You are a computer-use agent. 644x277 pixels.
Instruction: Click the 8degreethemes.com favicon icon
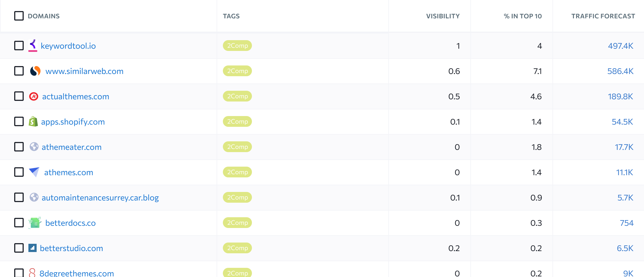[32, 273]
